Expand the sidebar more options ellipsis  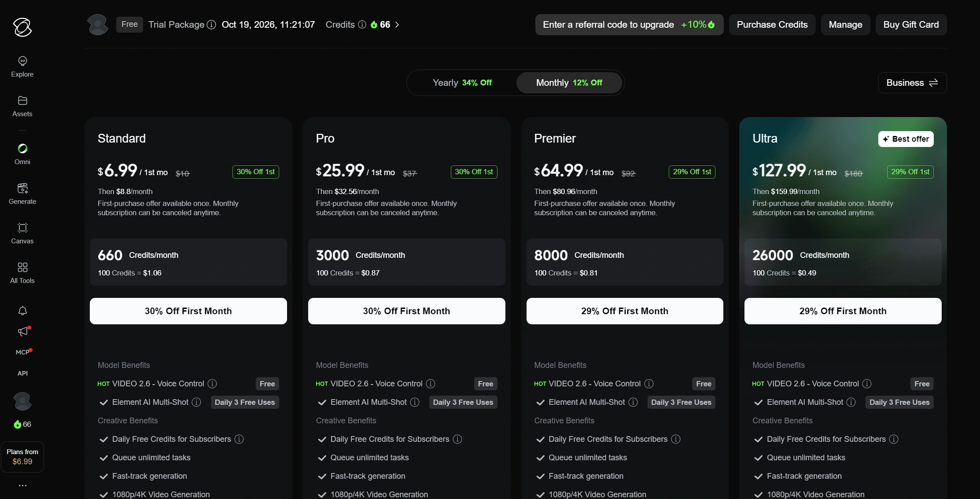click(22, 485)
